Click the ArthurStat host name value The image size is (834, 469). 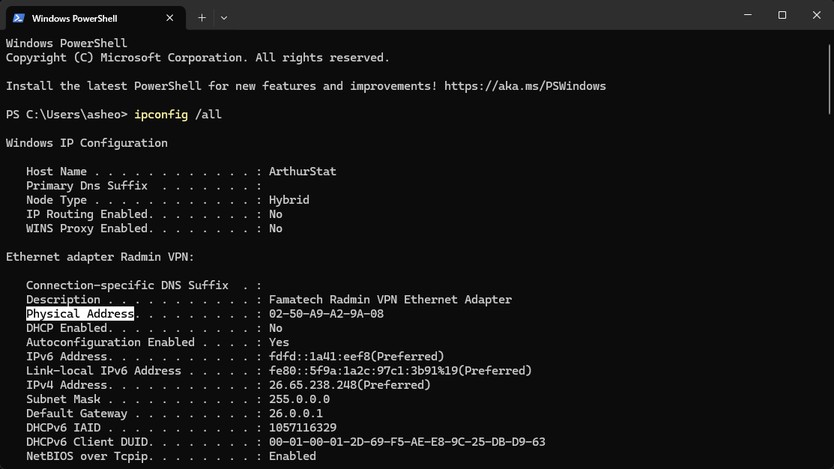[x=302, y=172]
